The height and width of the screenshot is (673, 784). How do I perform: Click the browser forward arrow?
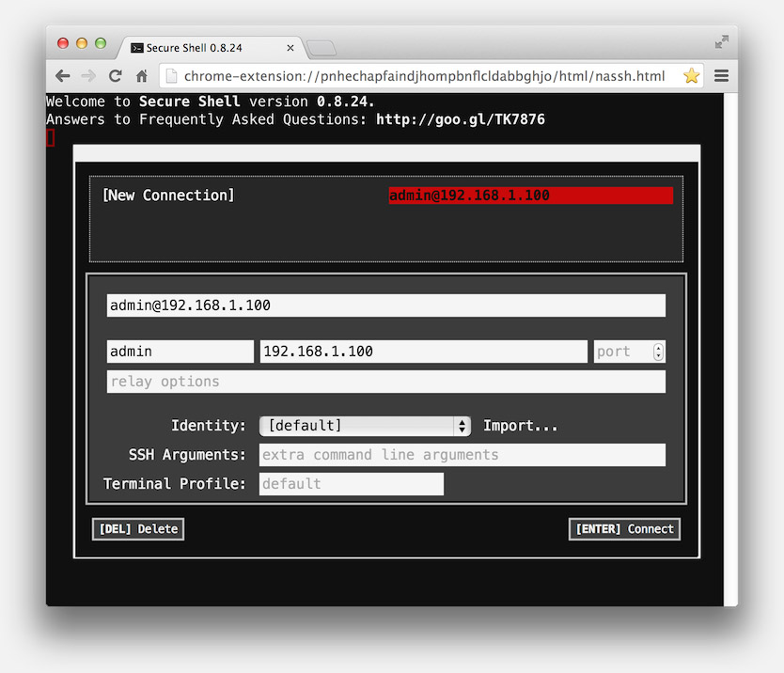click(88, 76)
